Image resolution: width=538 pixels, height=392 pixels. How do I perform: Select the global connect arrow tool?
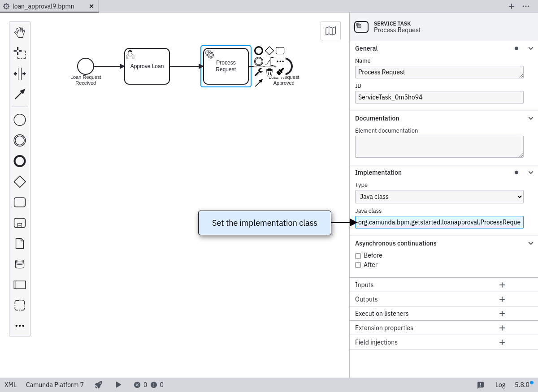click(20, 94)
